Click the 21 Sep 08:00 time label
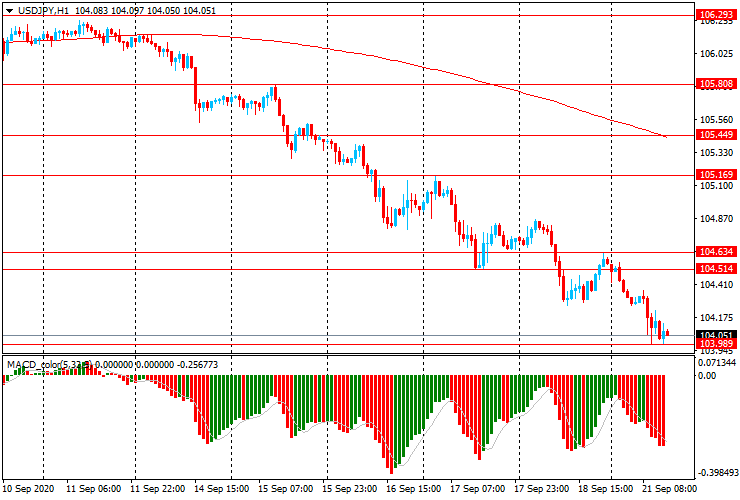 (670, 488)
